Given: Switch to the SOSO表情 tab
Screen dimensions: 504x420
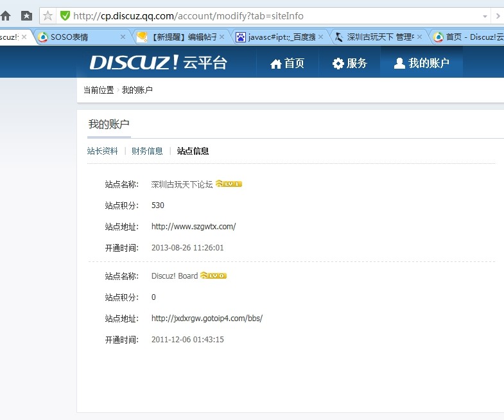Looking at the screenshot, I should [x=82, y=37].
